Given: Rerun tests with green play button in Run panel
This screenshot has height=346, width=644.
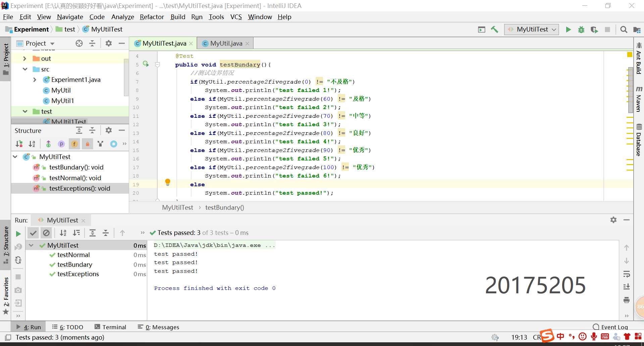Looking at the screenshot, I should point(18,234).
